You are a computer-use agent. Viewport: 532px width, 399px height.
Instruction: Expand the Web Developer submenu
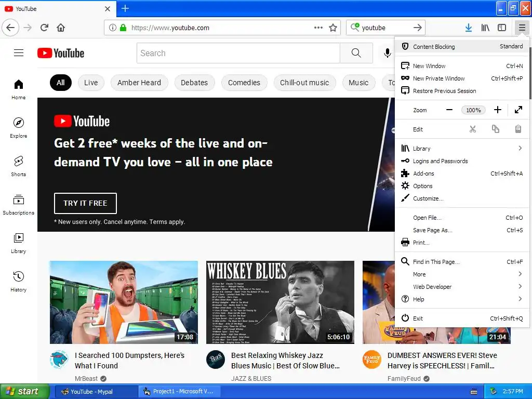(x=462, y=287)
